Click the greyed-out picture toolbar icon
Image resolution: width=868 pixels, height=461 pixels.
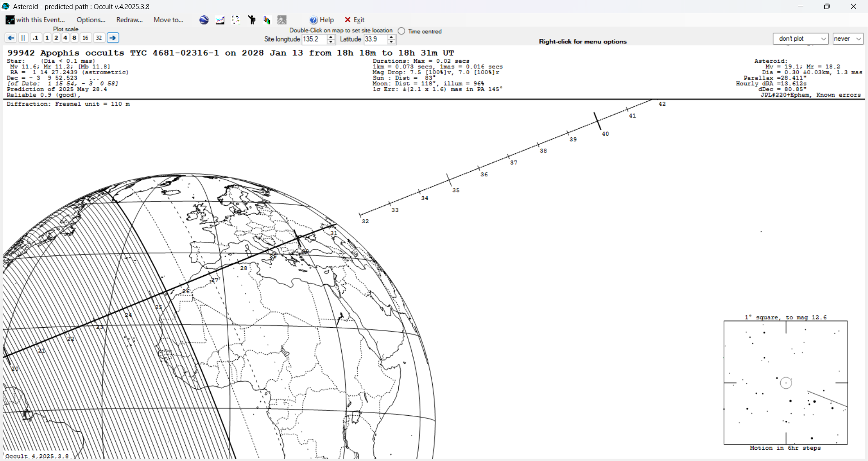(282, 20)
